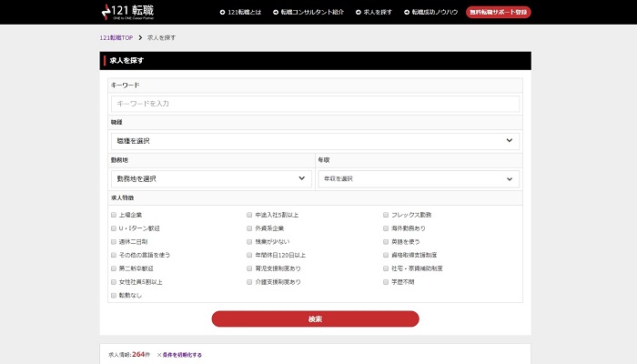Viewport: 637px width, 364px height.
Task: Click the 無料転職サポート登録 button
Action: pyautogui.click(x=498, y=13)
